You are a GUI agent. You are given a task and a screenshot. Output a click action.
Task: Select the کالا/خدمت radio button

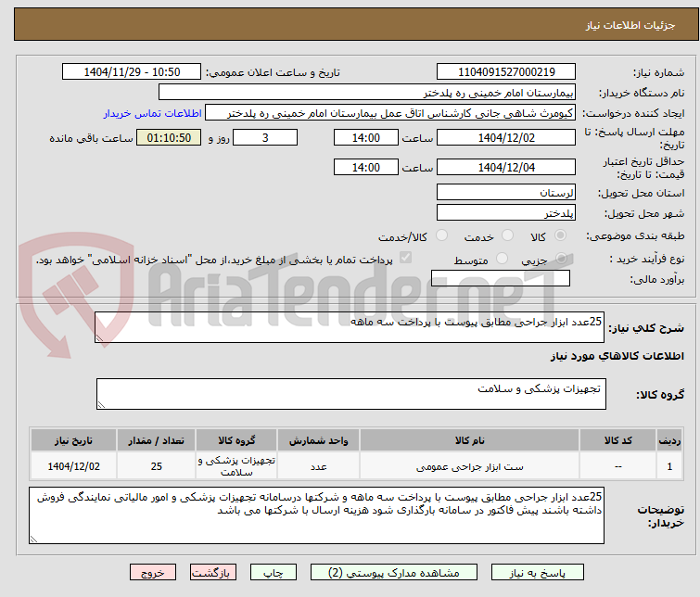[441, 235]
